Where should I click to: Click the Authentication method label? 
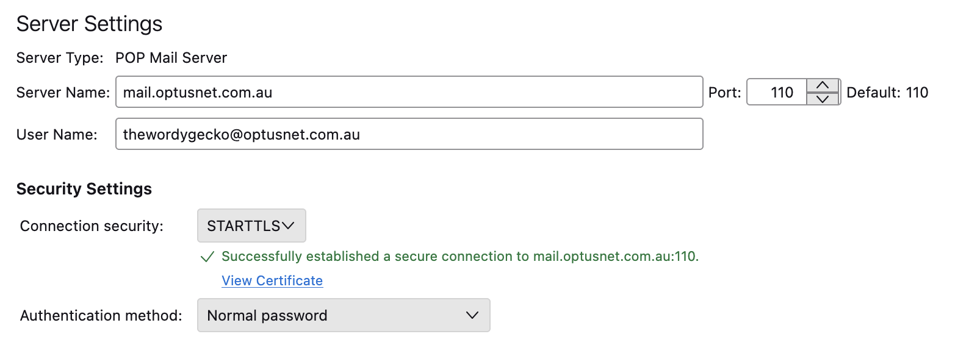[101, 316]
